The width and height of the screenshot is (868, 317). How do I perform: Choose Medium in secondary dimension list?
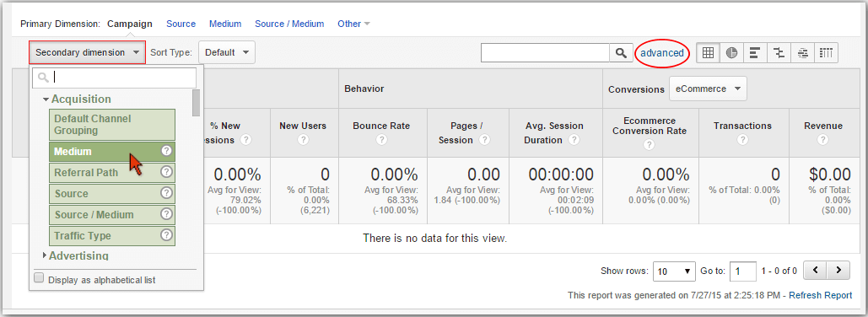click(x=112, y=151)
